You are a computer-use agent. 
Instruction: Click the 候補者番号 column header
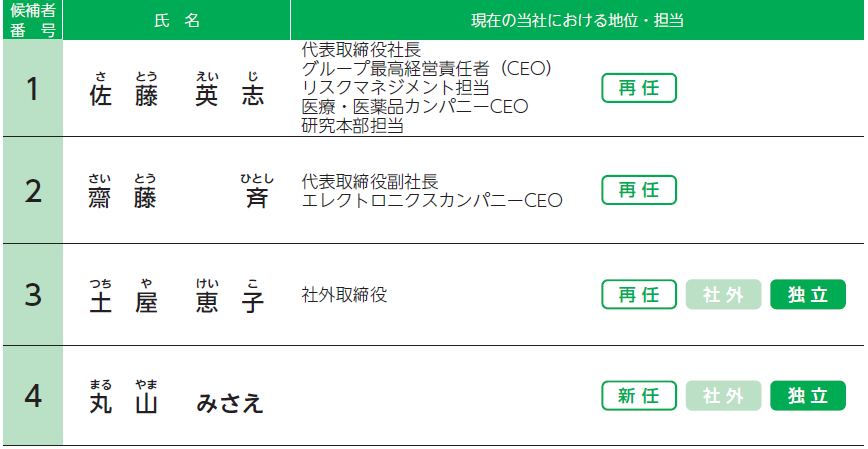pos(33,20)
